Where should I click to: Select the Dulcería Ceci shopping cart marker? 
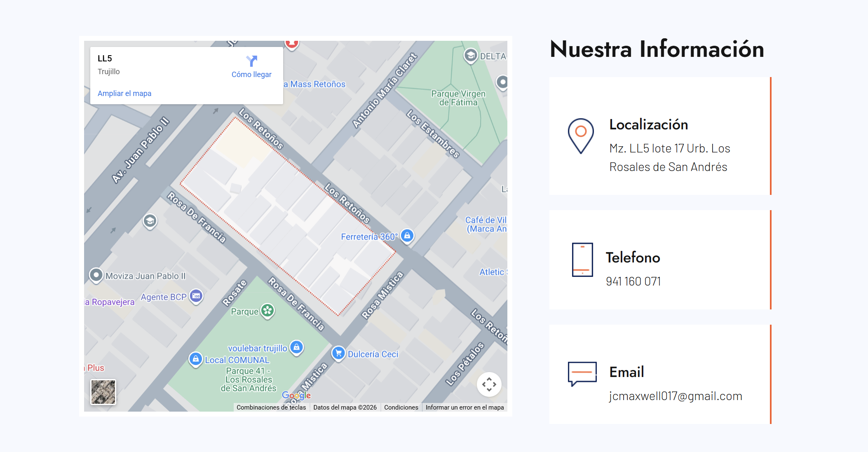(x=338, y=353)
